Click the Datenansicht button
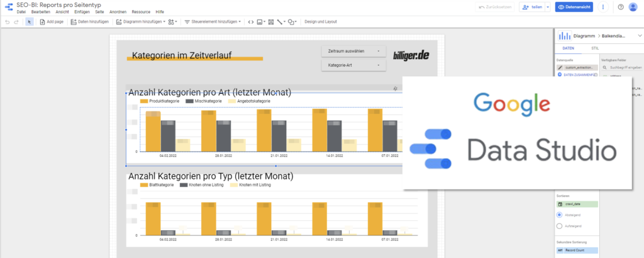Viewport: 644px width, 258px height. coord(574,7)
